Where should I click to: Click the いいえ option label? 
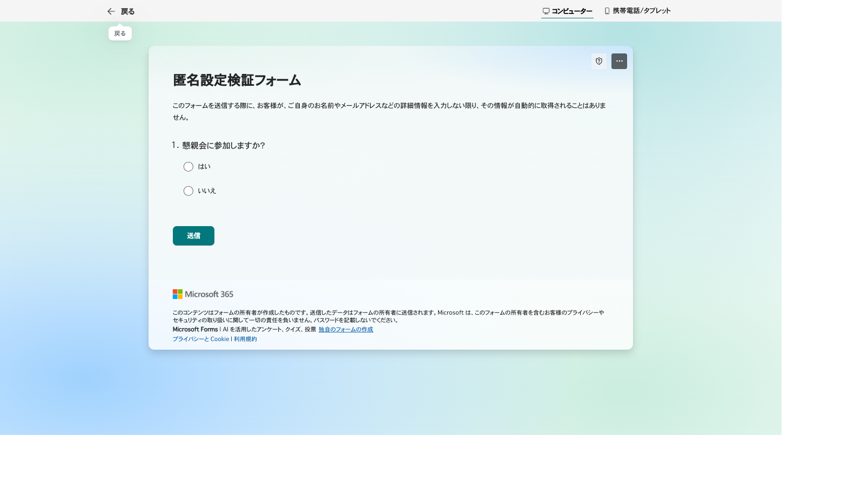point(207,191)
